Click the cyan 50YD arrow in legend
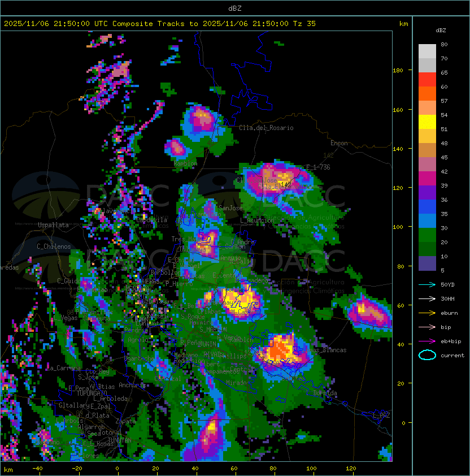Image resolution: width=470 pixels, height=476 pixels. pos(427,285)
